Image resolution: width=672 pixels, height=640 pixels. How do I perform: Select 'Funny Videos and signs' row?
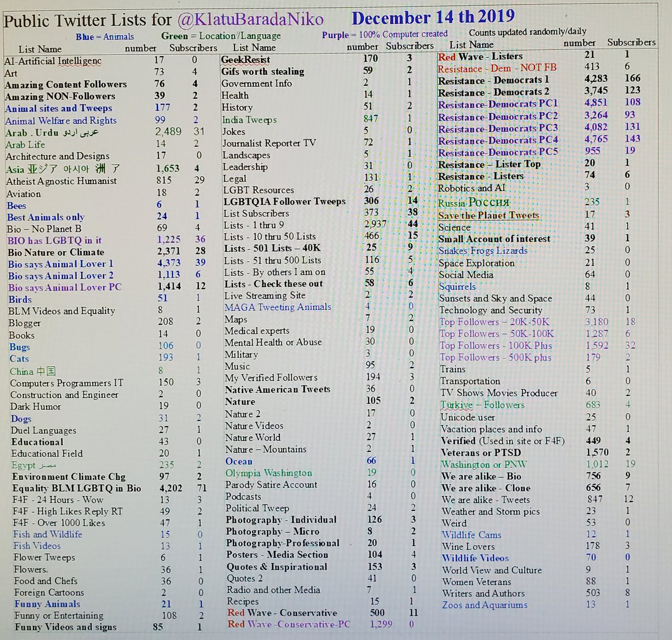point(109,627)
